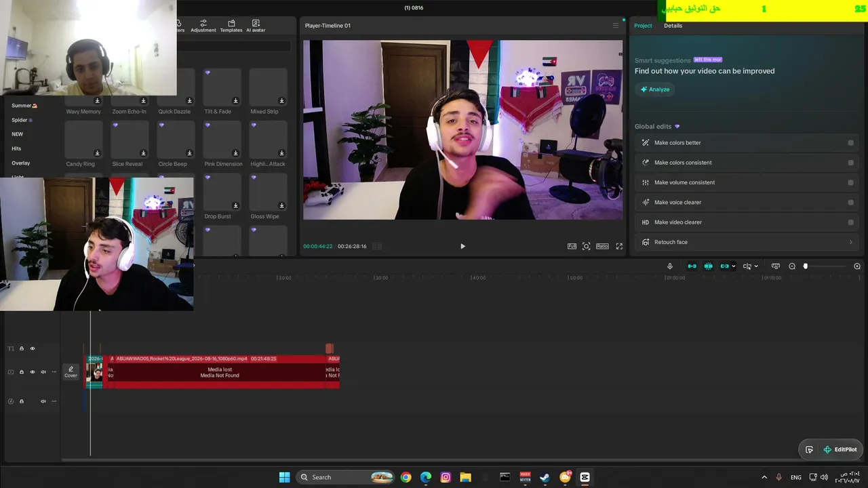
Task: Select the Hits effects category
Action: [x=16, y=148]
